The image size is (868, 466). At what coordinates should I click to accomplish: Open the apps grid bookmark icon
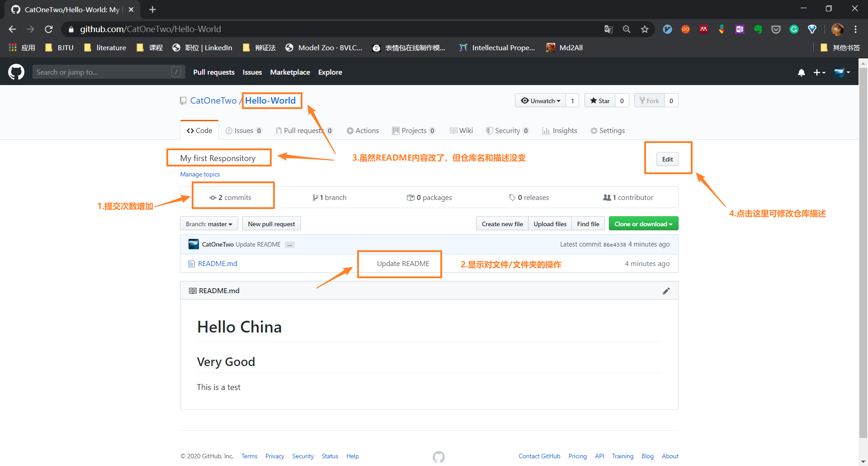tap(13, 48)
